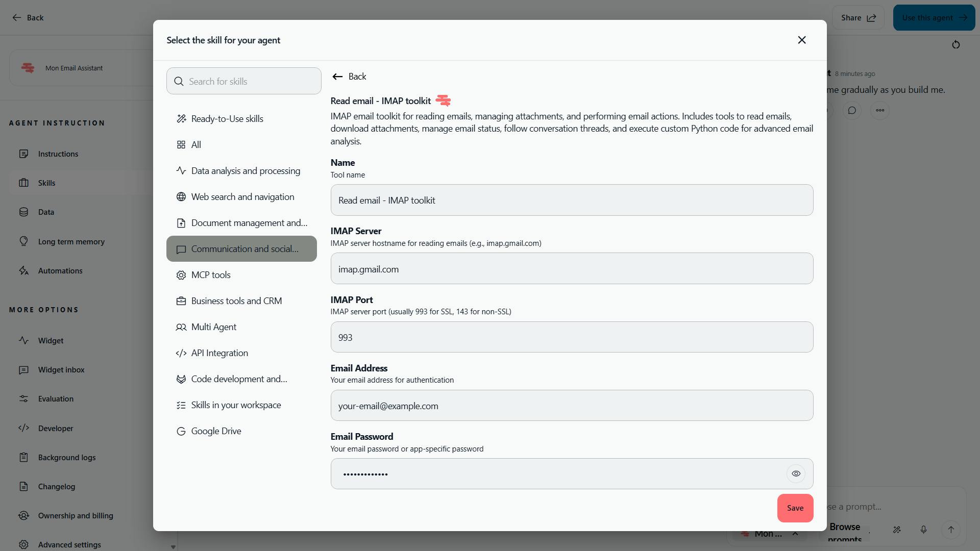Save the IMAP toolkit configuration
This screenshot has height=551, width=980.
pyautogui.click(x=795, y=508)
